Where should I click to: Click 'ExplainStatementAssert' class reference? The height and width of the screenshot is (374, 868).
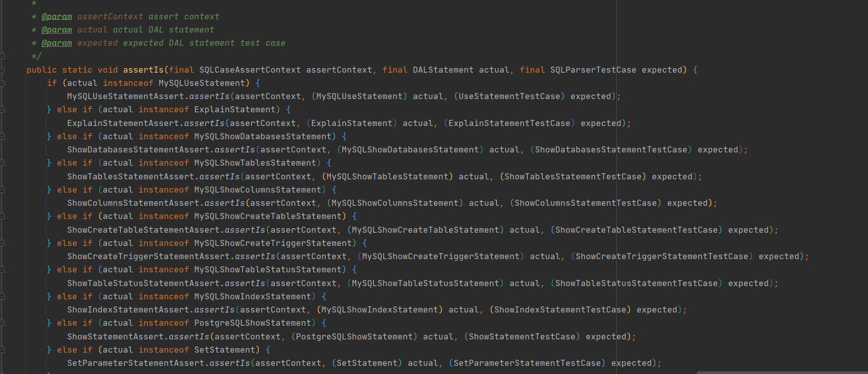(x=123, y=123)
